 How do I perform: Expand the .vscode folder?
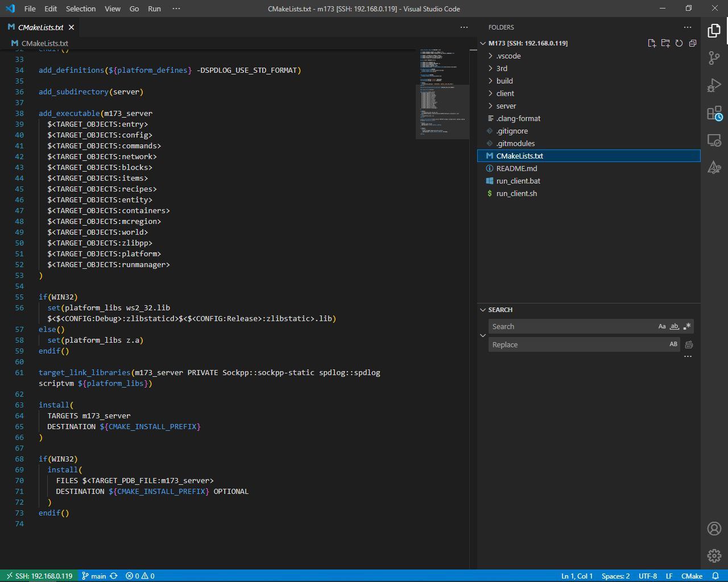(x=508, y=56)
